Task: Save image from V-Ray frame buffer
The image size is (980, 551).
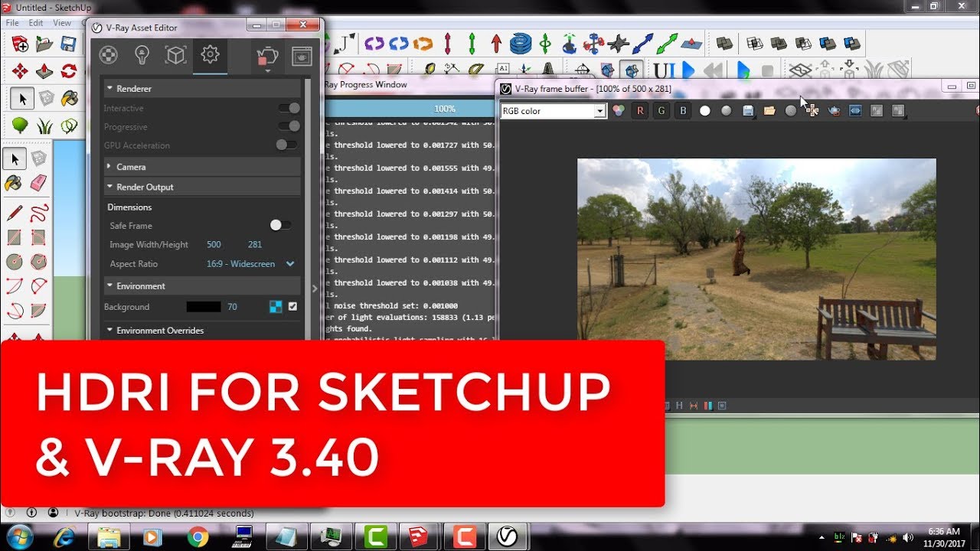Action: (x=748, y=111)
